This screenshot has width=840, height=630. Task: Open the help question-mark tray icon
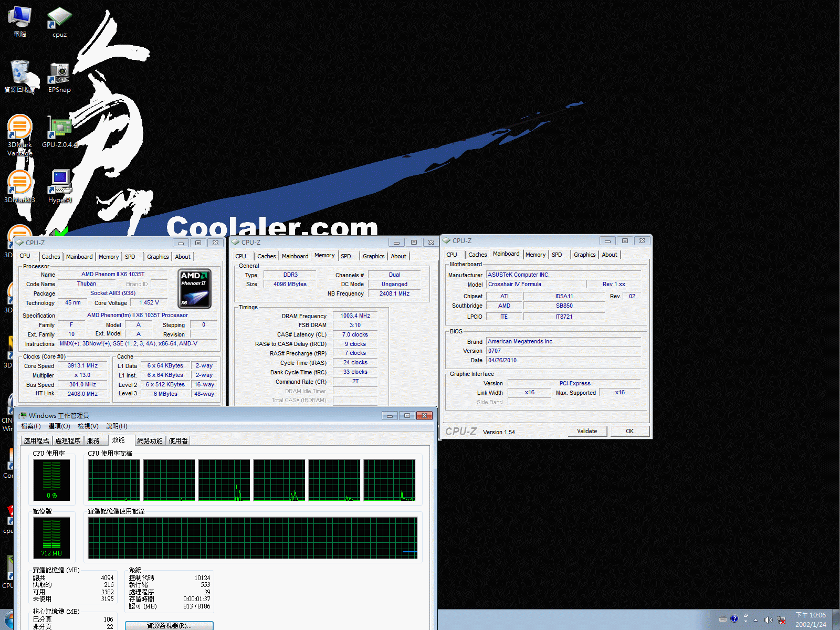pos(734,619)
